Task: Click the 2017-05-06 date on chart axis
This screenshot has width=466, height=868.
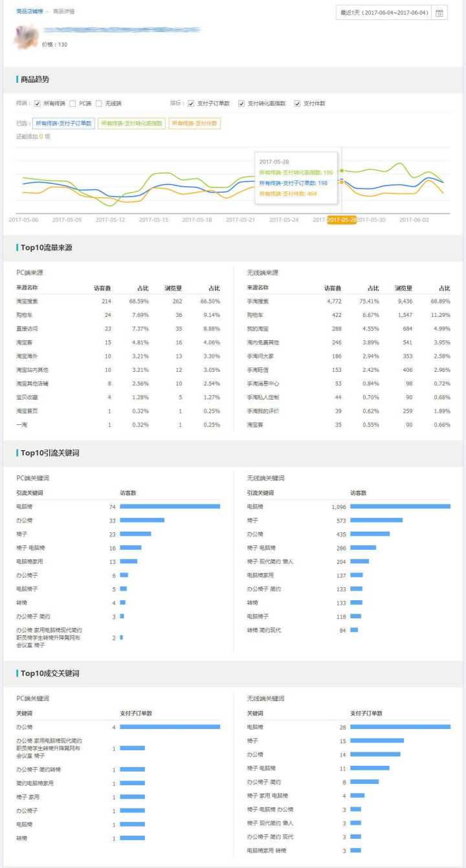Action: point(23,220)
